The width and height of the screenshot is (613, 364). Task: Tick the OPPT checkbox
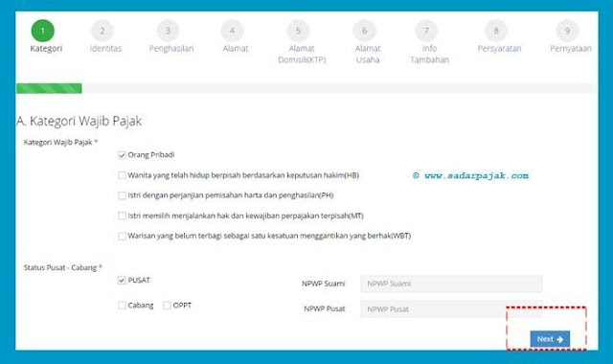click(x=168, y=306)
